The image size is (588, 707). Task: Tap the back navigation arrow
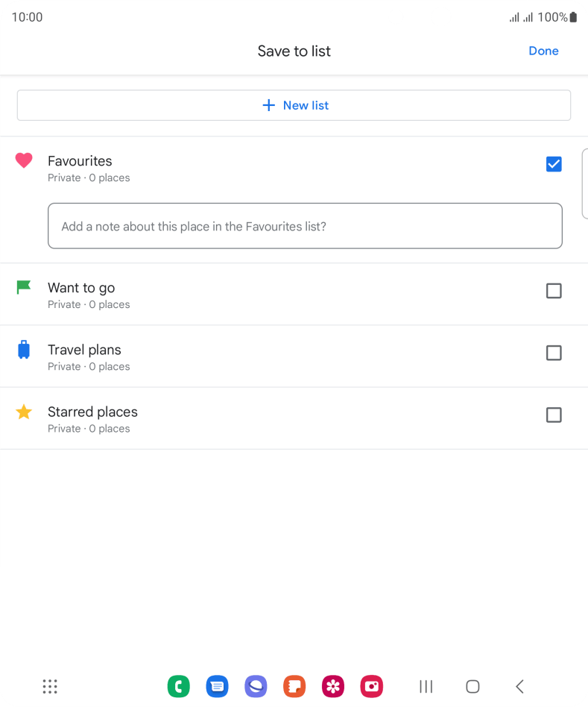point(519,686)
